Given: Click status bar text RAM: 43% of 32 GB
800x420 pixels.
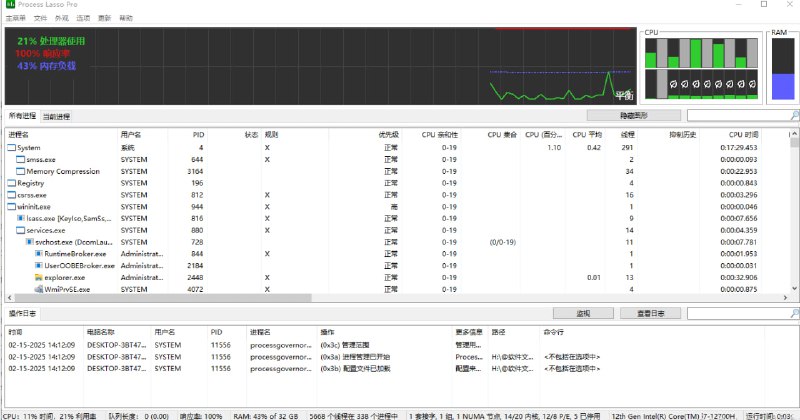Looking at the screenshot, I should 266,416.
